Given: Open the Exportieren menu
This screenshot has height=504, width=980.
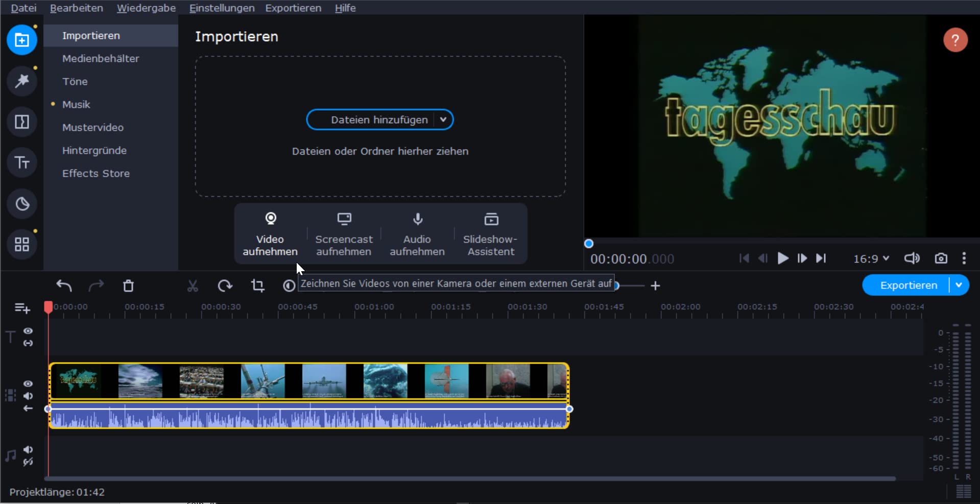Looking at the screenshot, I should tap(293, 8).
